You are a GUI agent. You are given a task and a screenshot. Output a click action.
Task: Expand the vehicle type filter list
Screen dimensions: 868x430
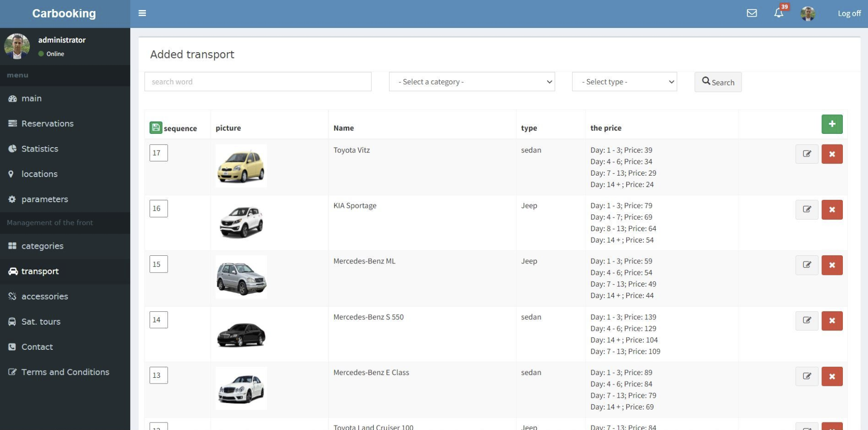pyautogui.click(x=624, y=82)
